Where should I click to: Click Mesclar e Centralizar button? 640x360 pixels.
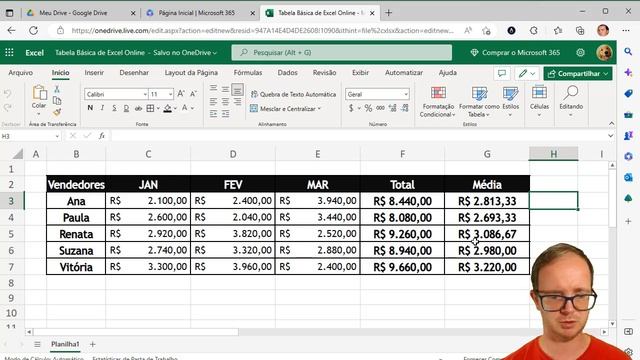(285, 109)
